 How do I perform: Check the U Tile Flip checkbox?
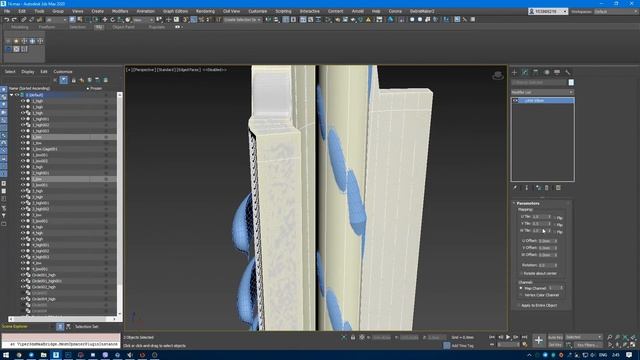point(555,218)
